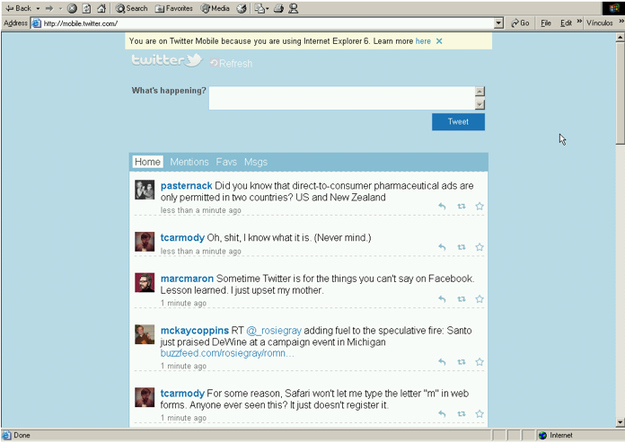Open the File menu
The width and height of the screenshot is (625, 443).
[x=546, y=23]
